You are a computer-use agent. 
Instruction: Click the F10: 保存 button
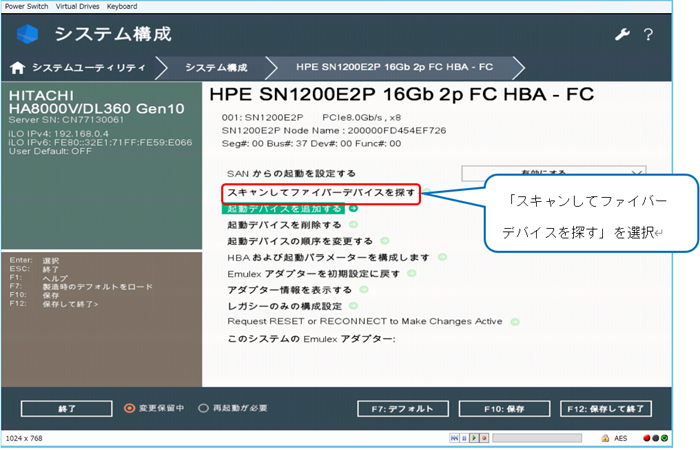(504, 408)
